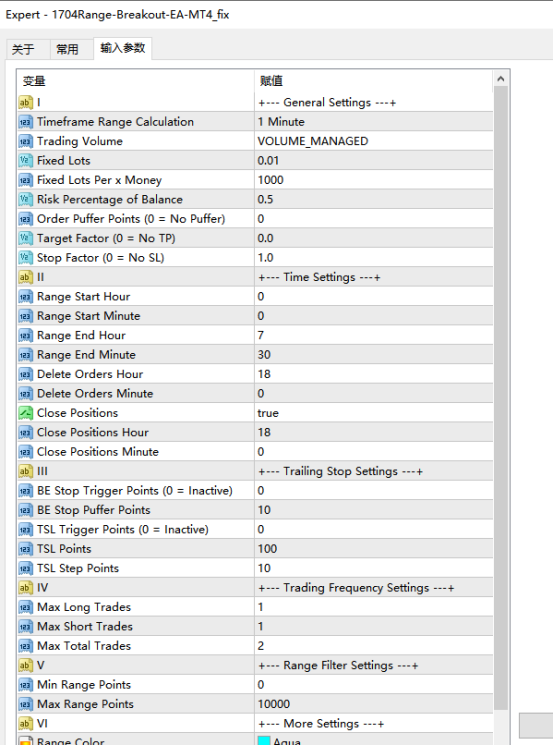The height and width of the screenshot is (745, 554).
Task: Open the Range Color Aqua value picker
Action: point(373,739)
